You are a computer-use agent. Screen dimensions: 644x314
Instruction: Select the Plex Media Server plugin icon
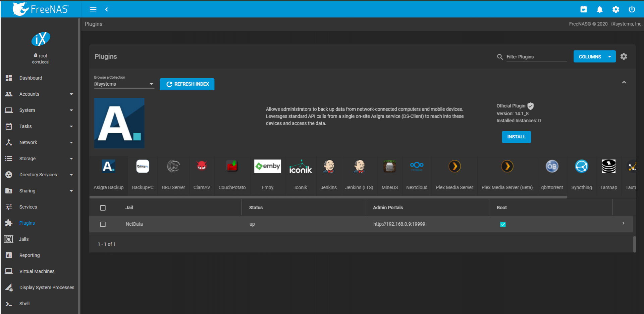coord(454,166)
